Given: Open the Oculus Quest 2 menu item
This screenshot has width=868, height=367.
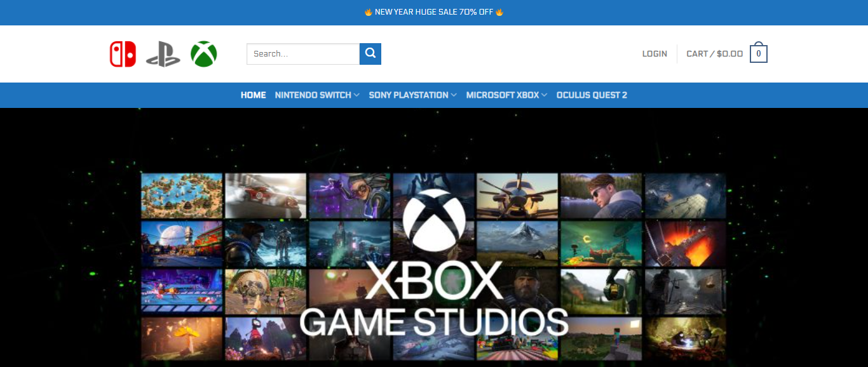Looking at the screenshot, I should (x=592, y=95).
